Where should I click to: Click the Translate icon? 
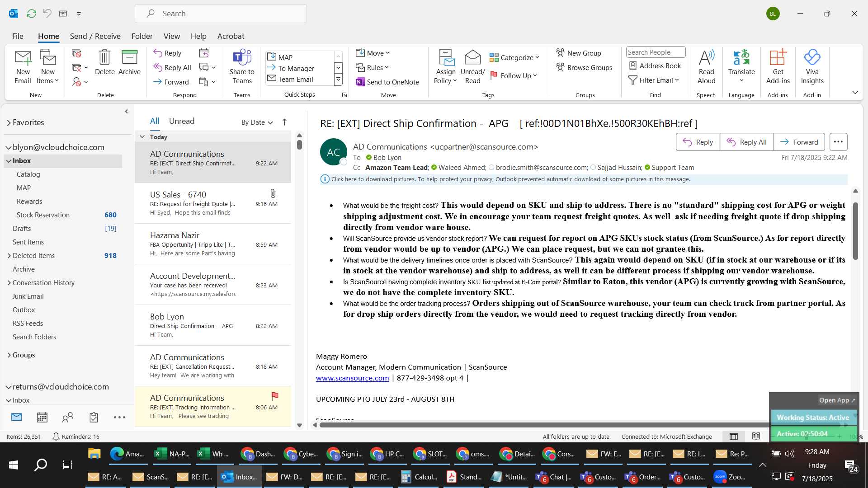(741, 57)
